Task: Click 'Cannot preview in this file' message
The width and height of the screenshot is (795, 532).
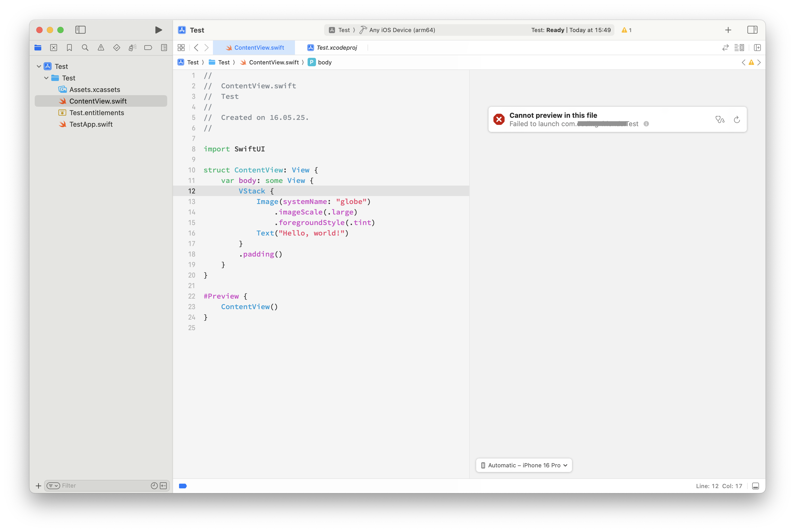Action: click(553, 115)
